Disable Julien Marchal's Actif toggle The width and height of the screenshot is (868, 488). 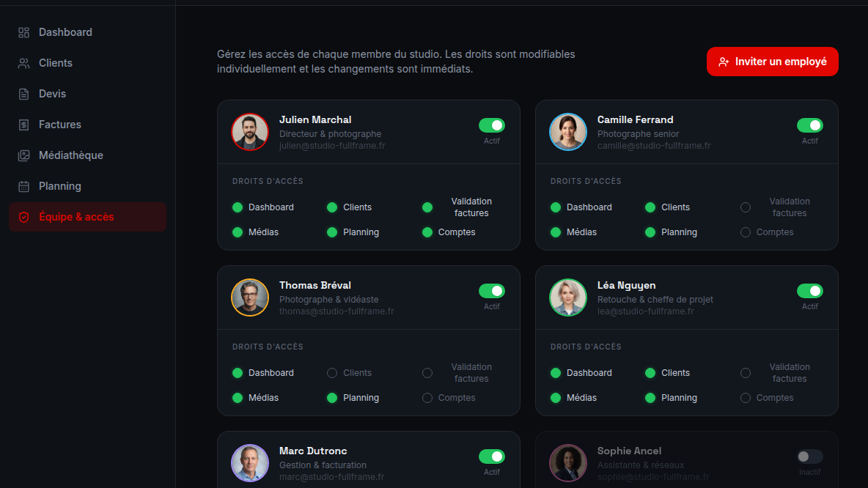point(492,125)
